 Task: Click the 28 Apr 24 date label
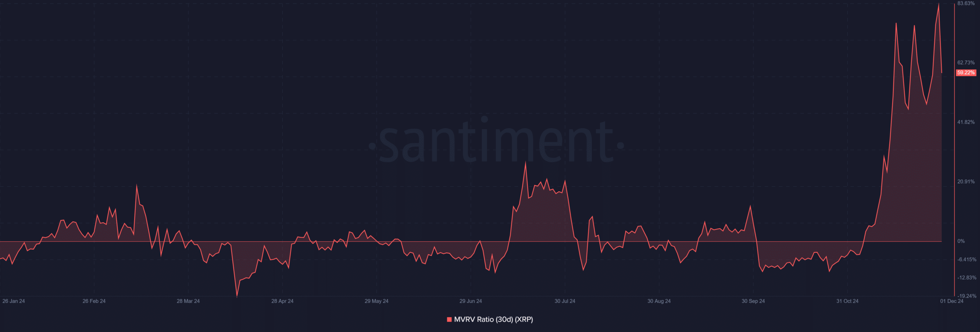tap(282, 301)
